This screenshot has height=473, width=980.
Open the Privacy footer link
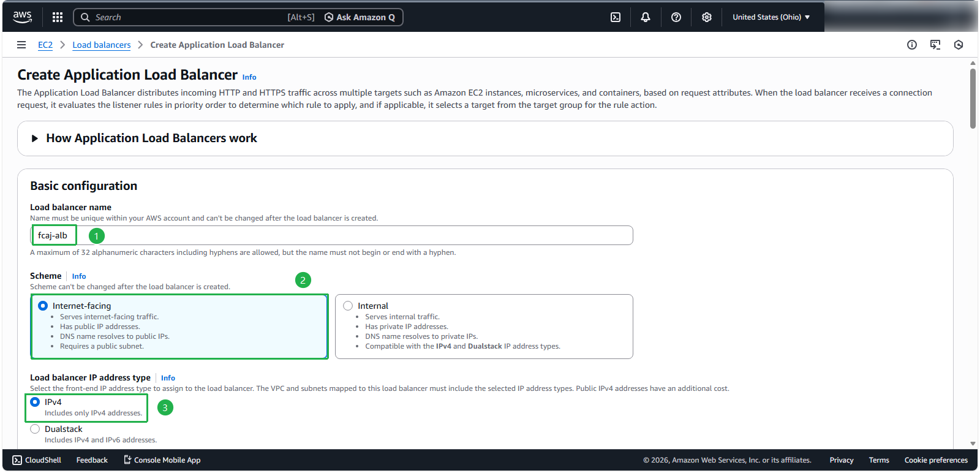[842, 460]
